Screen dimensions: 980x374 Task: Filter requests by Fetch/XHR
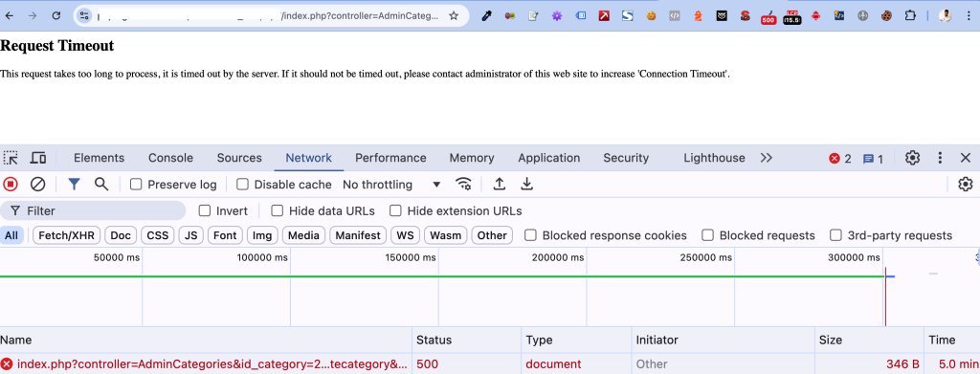pyautogui.click(x=66, y=235)
